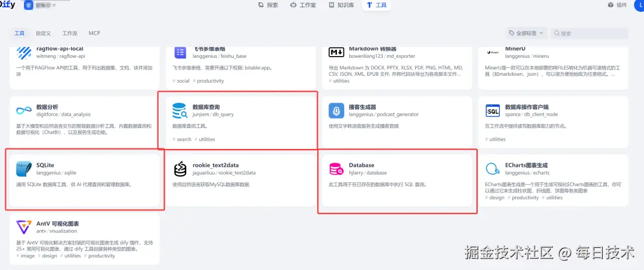Click the AntV 可视化图表 icon
The width and height of the screenshot is (644, 270).
24,227
